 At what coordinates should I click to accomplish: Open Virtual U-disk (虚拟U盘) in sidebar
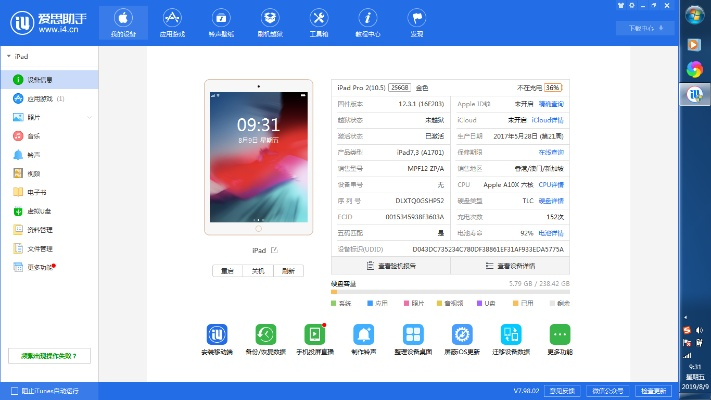tap(49, 211)
